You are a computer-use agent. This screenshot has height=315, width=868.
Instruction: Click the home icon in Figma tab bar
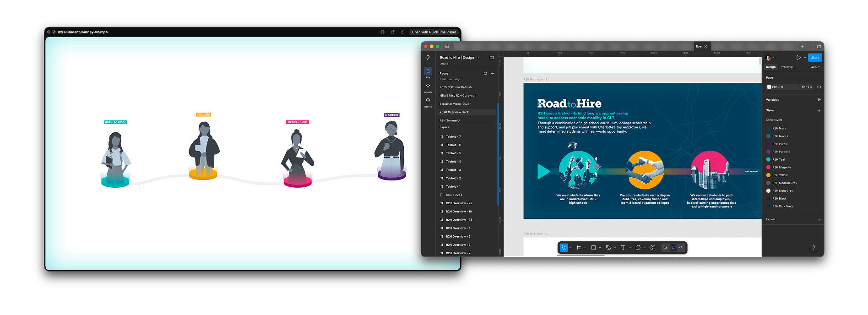pyautogui.click(x=447, y=46)
